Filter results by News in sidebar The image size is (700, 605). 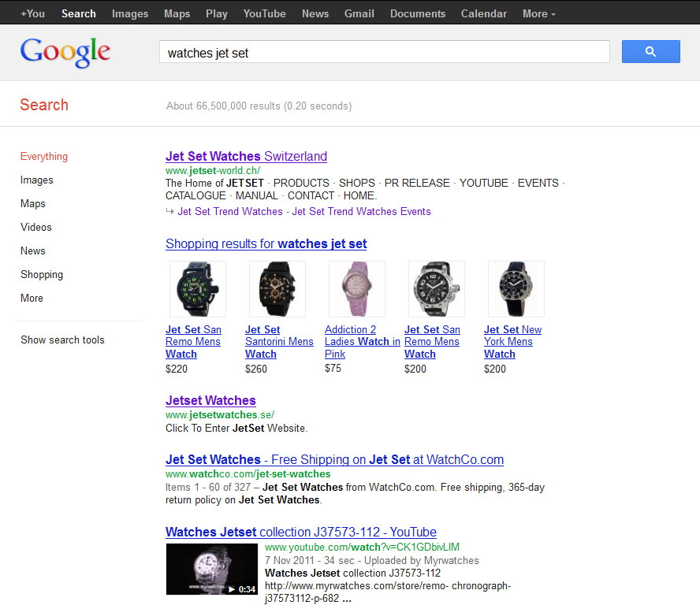32,251
